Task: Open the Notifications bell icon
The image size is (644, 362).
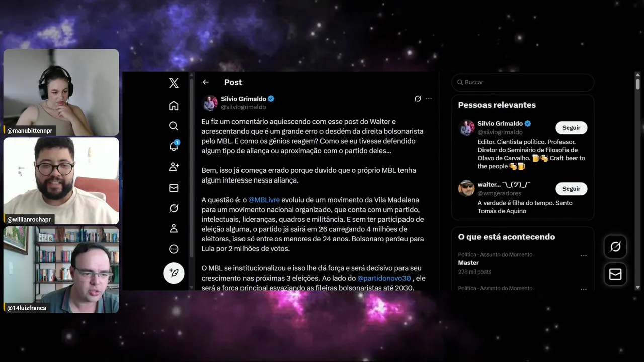Action: (174, 146)
